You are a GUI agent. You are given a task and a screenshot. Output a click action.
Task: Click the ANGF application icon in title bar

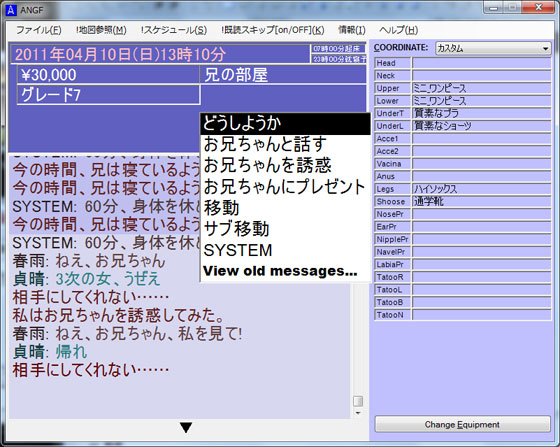[11, 10]
